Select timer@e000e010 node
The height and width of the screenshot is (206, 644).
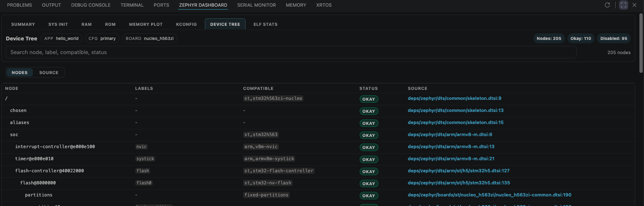34,159
